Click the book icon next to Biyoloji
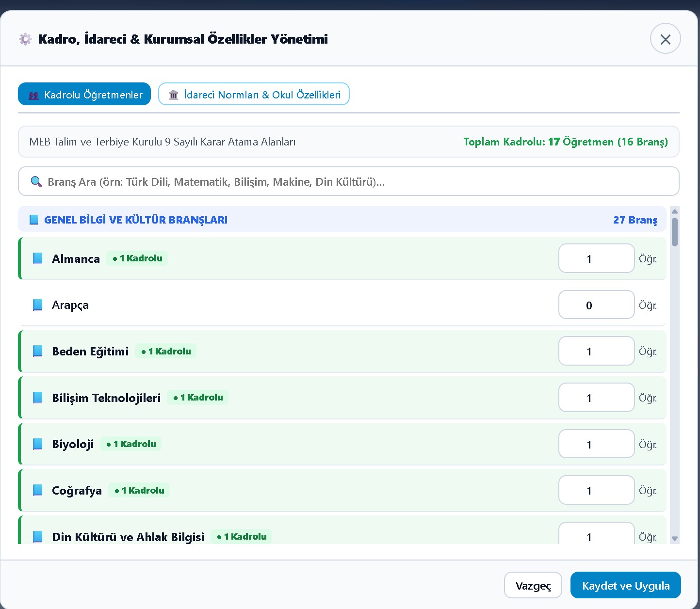The image size is (700, 609). point(37,444)
